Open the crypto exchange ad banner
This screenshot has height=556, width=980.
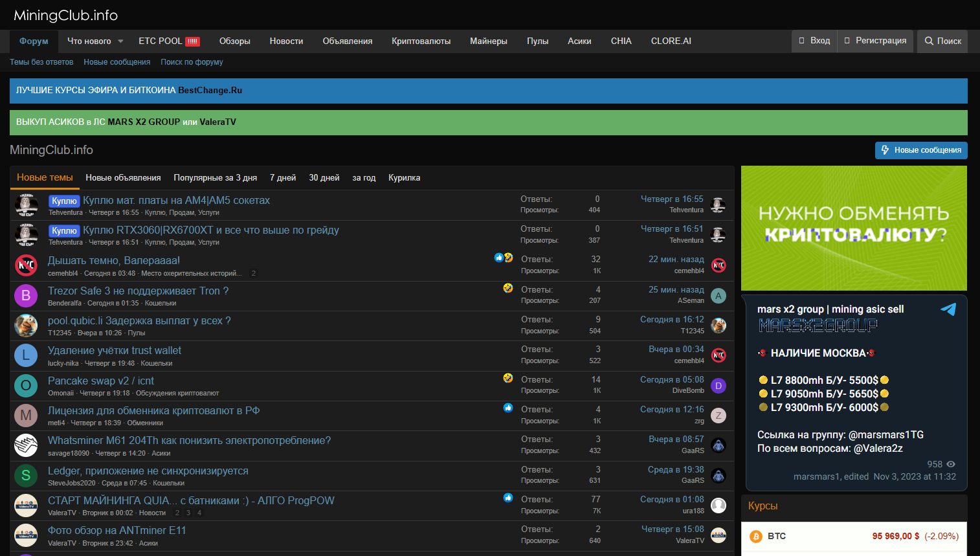coord(854,228)
